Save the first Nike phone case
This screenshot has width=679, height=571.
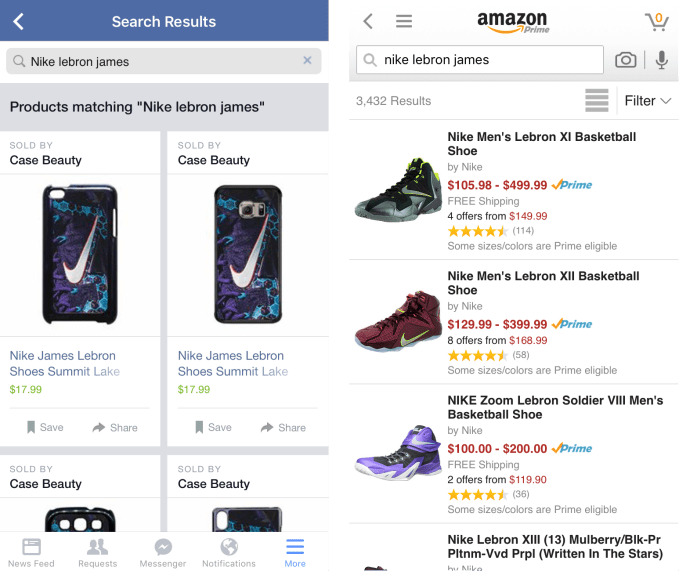[x=44, y=427]
